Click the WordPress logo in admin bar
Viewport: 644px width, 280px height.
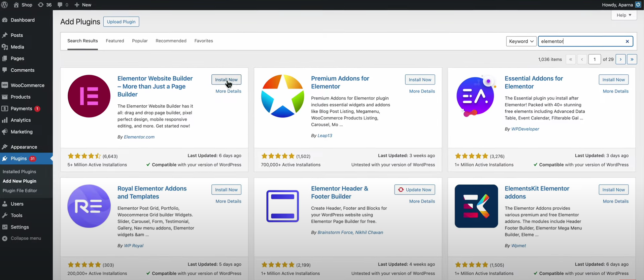tap(5, 5)
